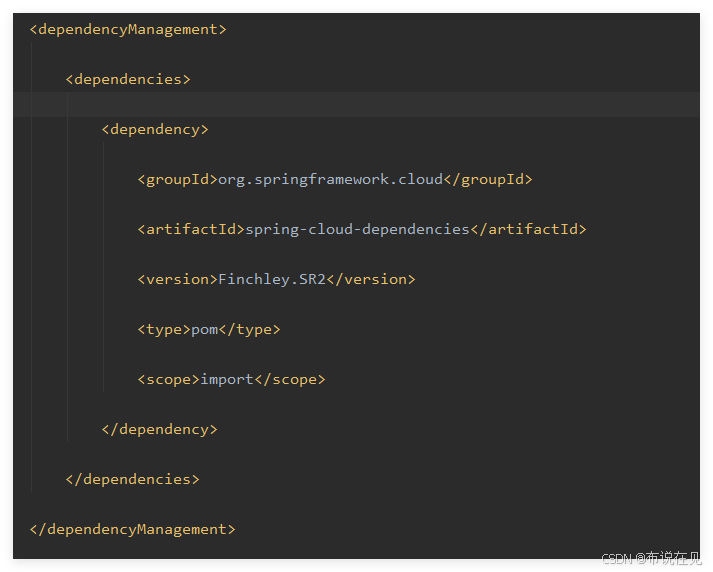Click the closing artifactId tag
The image size is (713, 572).
click(x=528, y=229)
